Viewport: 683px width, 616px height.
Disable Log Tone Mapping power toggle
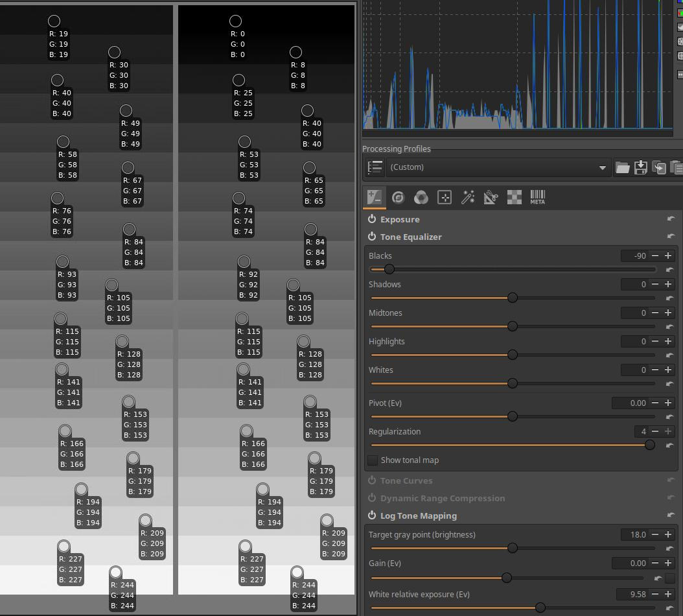tap(372, 515)
